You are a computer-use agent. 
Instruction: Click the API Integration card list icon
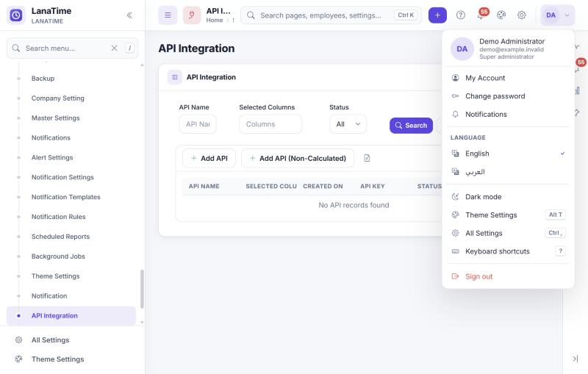tap(175, 77)
